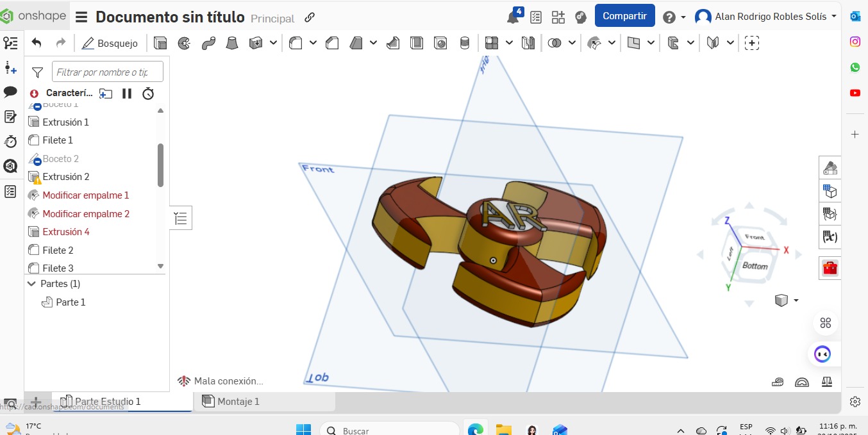The height and width of the screenshot is (435, 868).
Task: Pause feature regeneration
Action: [x=127, y=94]
